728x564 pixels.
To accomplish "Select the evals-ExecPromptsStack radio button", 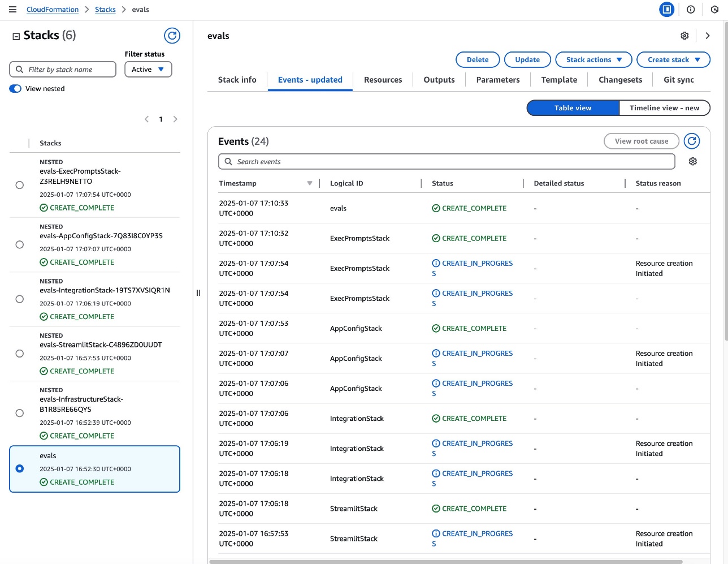I will tap(20, 185).
